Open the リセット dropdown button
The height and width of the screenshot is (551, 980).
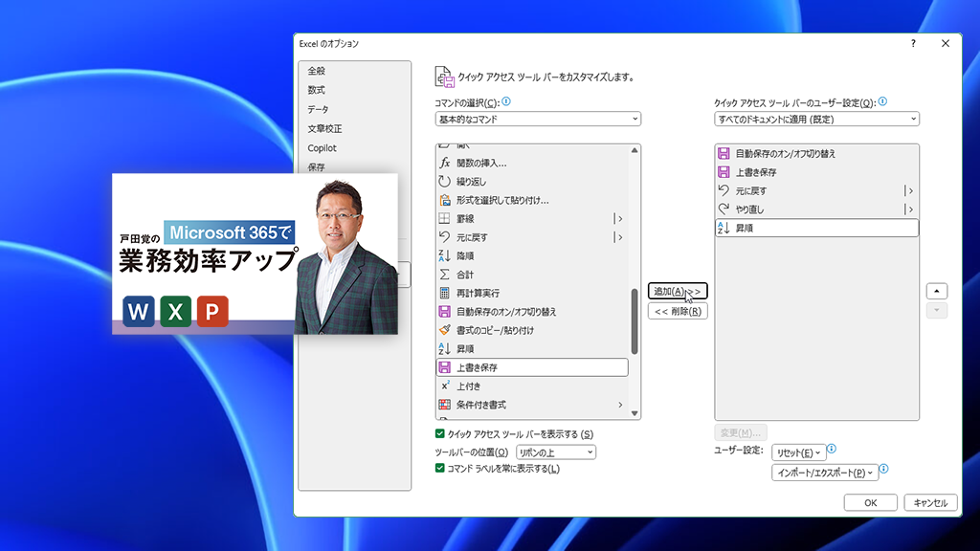(799, 452)
